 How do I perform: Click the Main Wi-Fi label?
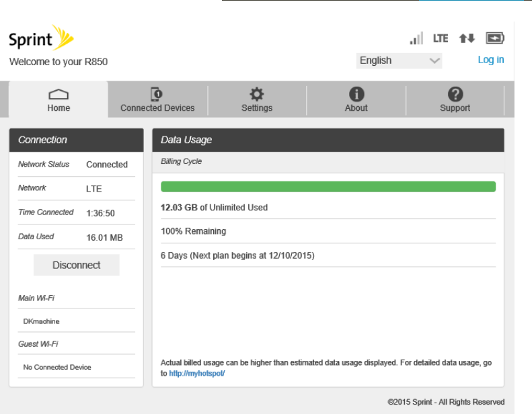pos(36,298)
